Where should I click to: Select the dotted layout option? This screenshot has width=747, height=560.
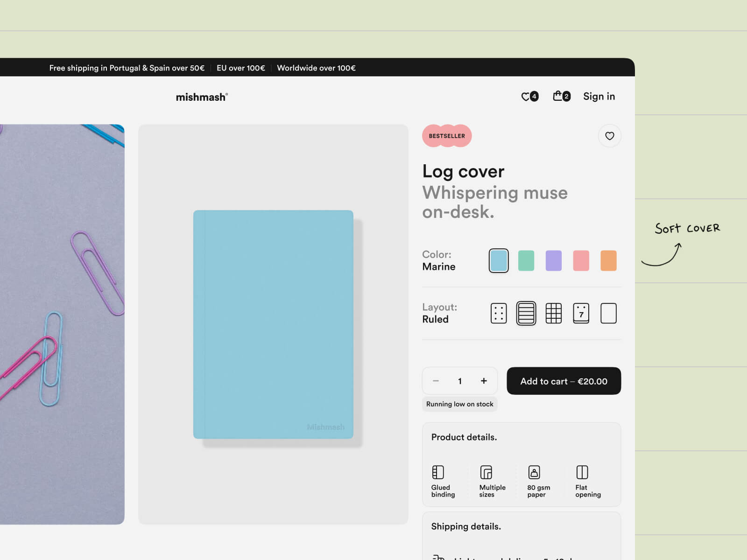[498, 313]
